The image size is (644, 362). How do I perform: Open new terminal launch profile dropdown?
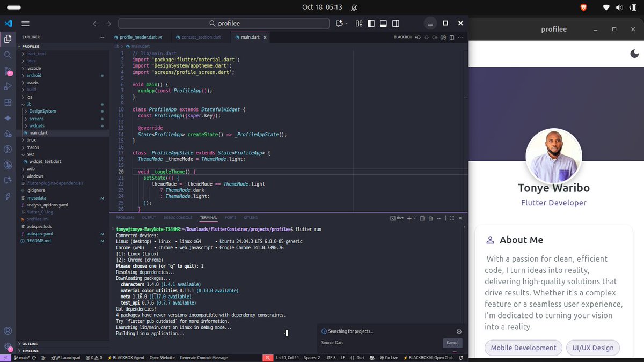[x=415, y=218]
